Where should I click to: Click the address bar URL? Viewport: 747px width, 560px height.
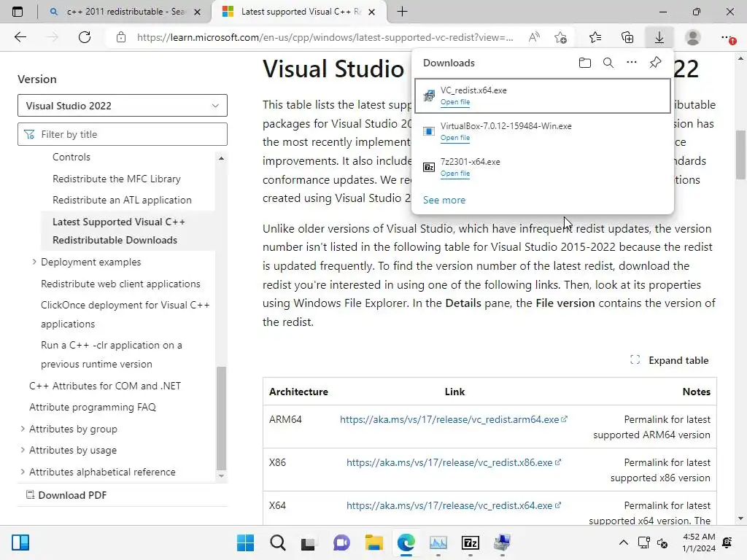point(325,37)
